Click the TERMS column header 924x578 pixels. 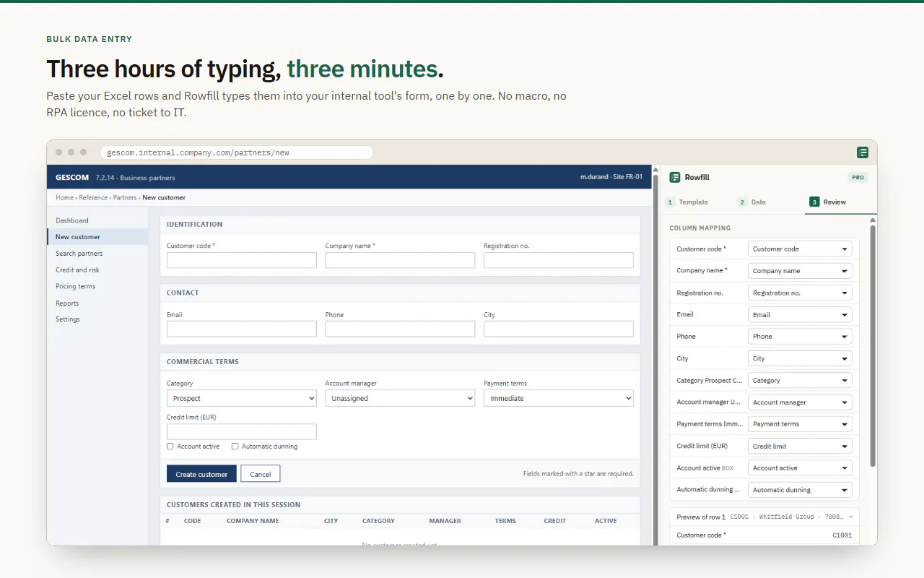pyautogui.click(x=505, y=521)
